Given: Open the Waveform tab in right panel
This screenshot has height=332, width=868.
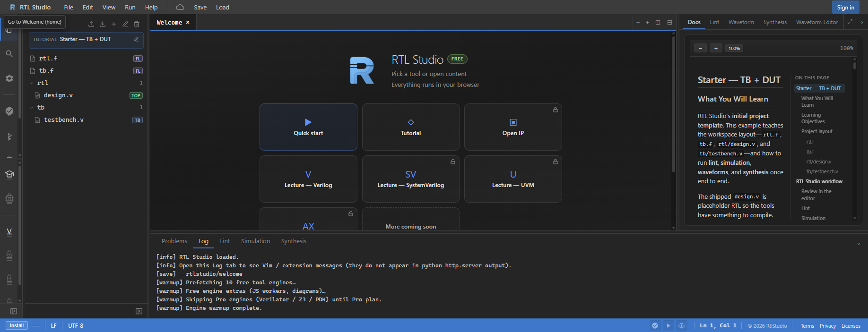Looking at the screenshot, I should [x=741, y=22].
